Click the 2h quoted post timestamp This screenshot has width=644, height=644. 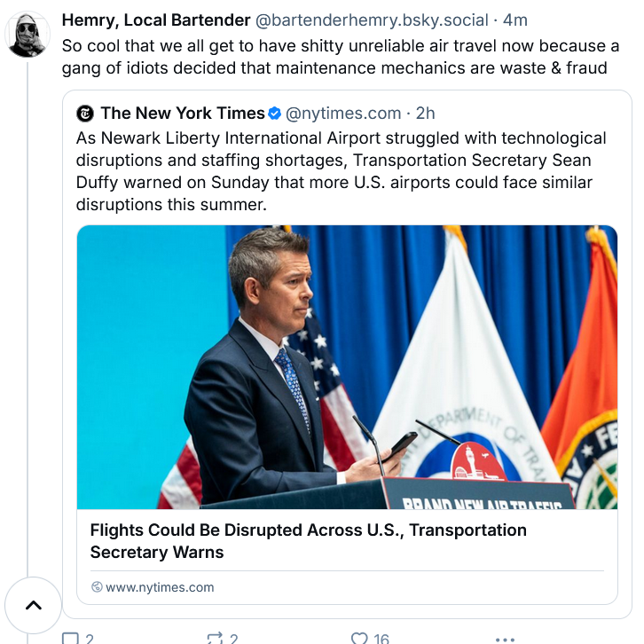426,114
